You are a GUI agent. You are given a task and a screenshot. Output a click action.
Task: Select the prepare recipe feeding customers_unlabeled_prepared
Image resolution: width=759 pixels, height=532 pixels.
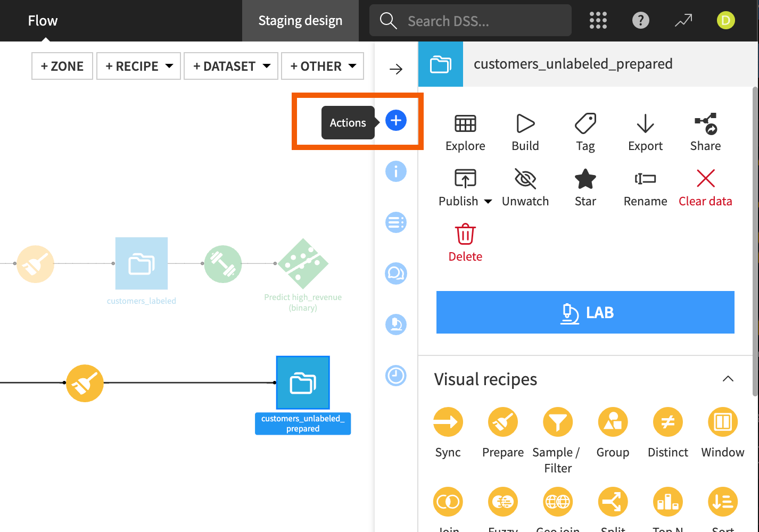click(x=85, y=383)
